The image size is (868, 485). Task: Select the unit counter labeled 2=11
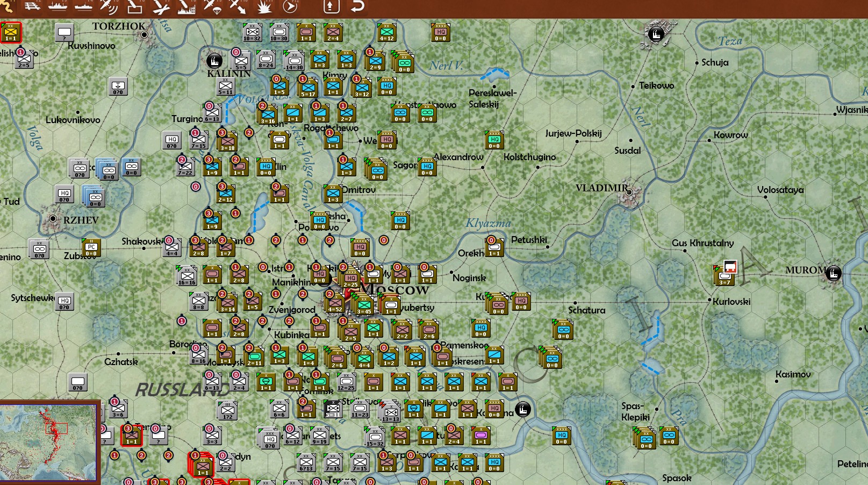point(254,358)
